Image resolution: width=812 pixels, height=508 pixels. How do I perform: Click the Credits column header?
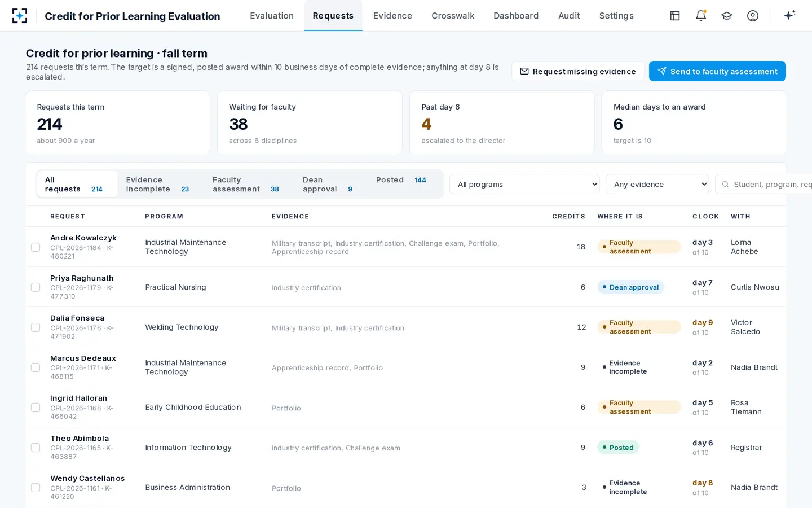point(568,217)
